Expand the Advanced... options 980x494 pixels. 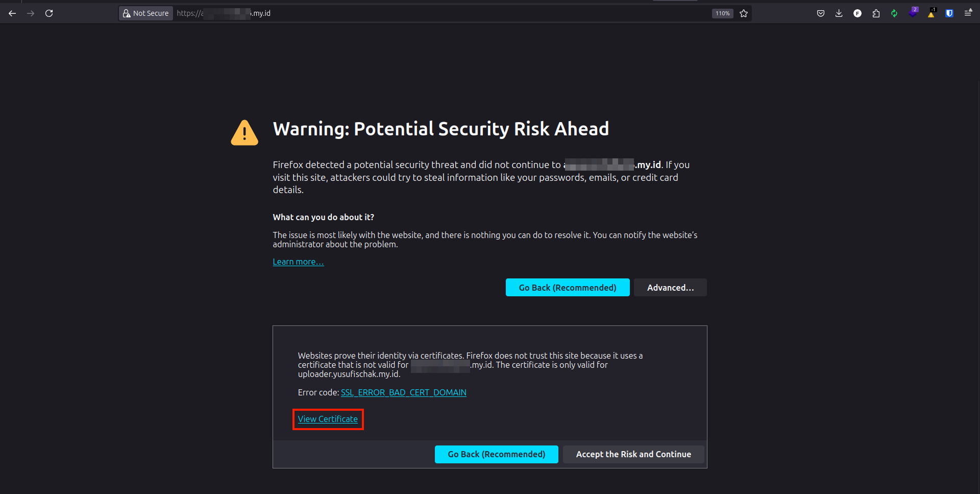pyautogui.click(x=670, y=287)
